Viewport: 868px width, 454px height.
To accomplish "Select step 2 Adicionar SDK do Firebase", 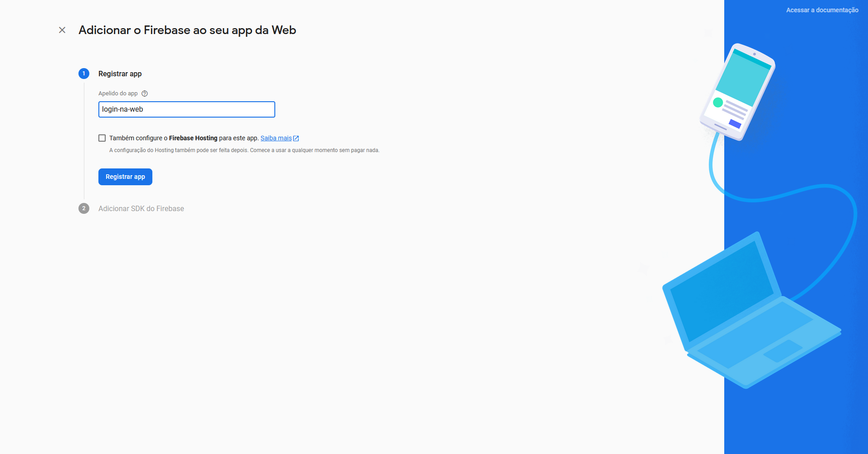I will [141, 208].
